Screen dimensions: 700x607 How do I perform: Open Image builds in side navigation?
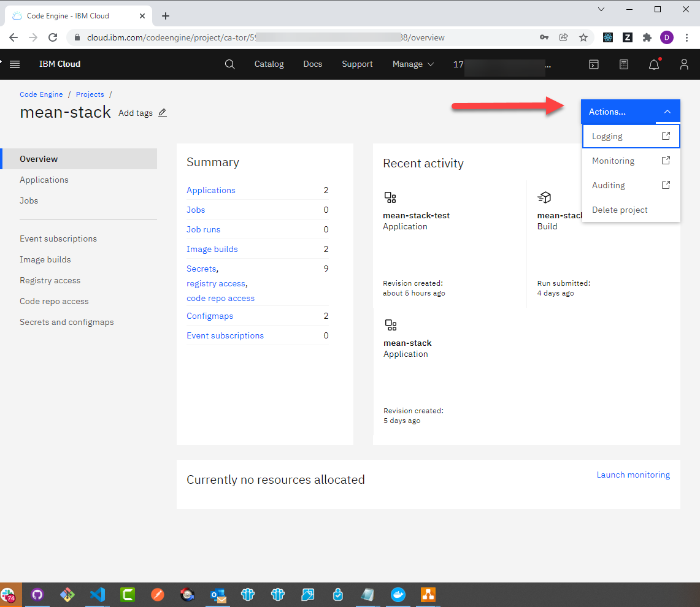[45, 260]
